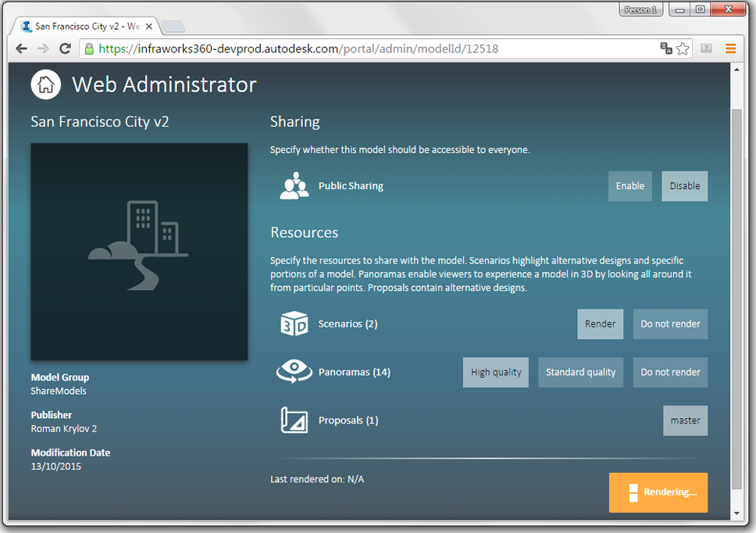The width and height of the screenshot is (756, 533).
Task: Click the 'Last rendered on: N/A' text
Action: point(317,479)
